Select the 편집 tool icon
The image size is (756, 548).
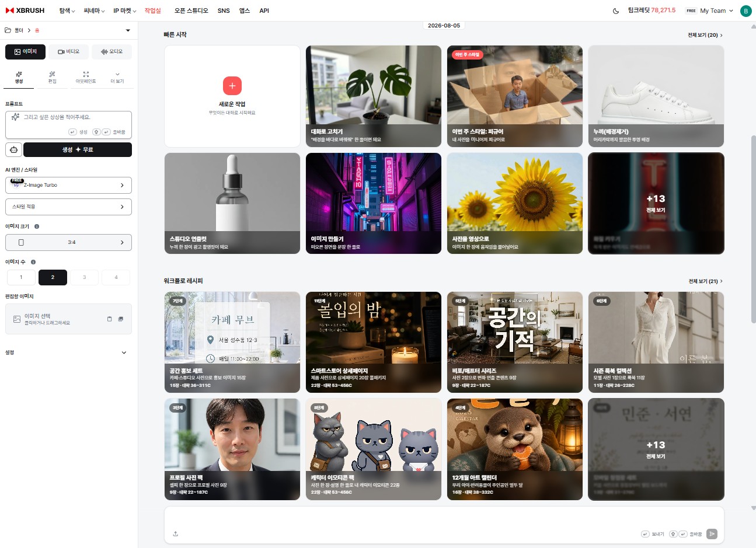[52, 74]
